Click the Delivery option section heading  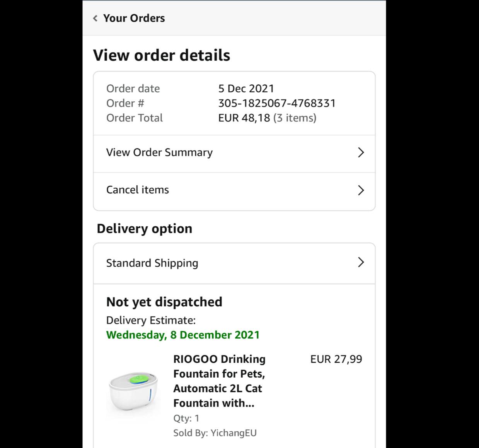[x=144, y=229]
